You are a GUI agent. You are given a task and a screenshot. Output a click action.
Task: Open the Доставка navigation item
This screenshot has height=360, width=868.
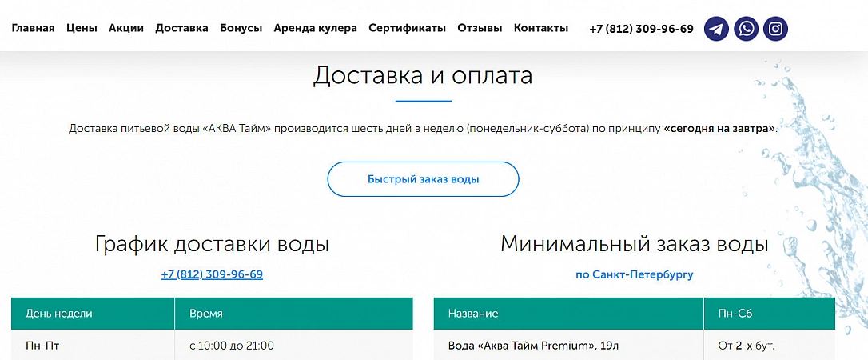tap(181, 28)
